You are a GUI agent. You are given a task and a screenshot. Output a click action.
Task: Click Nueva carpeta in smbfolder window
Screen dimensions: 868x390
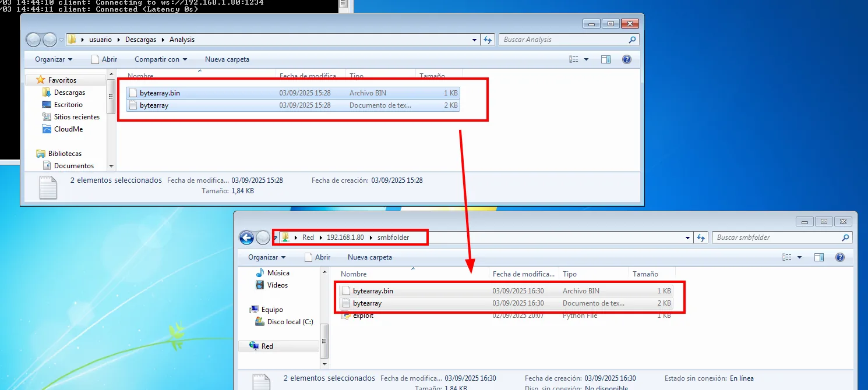[x=370, y=257]
